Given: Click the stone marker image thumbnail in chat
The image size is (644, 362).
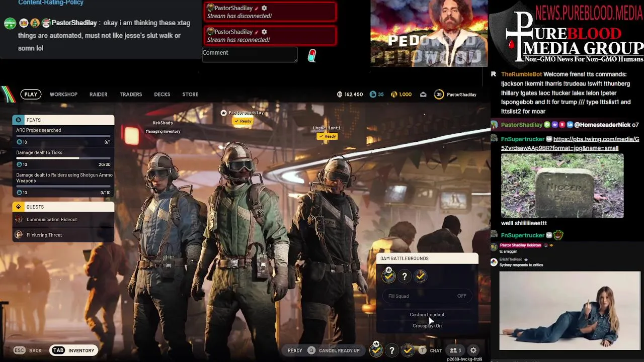Looking at the screenshot, I should click(562, 186).
